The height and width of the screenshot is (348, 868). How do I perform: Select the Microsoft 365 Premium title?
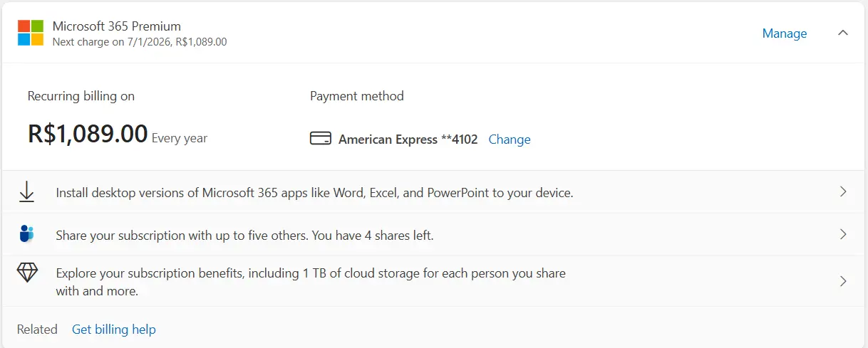117,26
